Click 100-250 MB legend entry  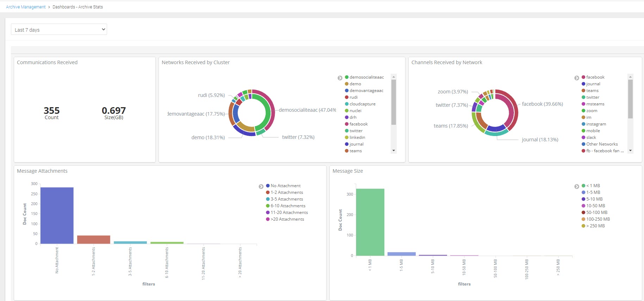pos(596,219)
